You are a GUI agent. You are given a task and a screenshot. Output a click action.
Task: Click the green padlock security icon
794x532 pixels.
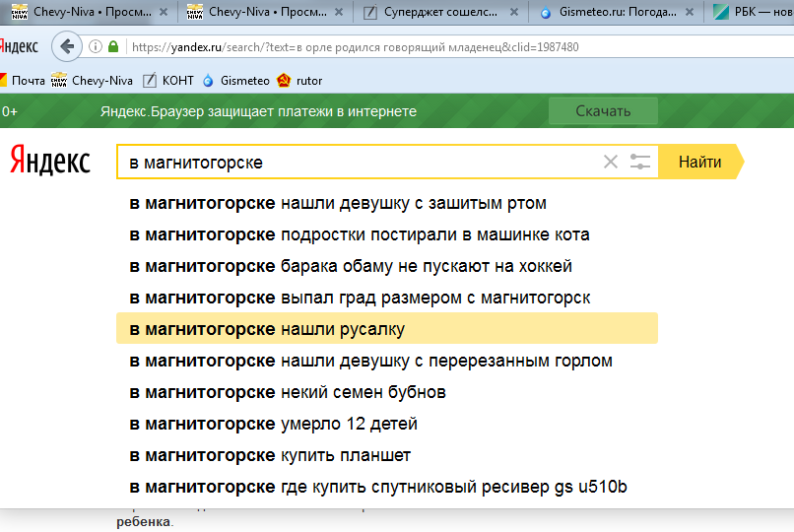coord(113,46)
